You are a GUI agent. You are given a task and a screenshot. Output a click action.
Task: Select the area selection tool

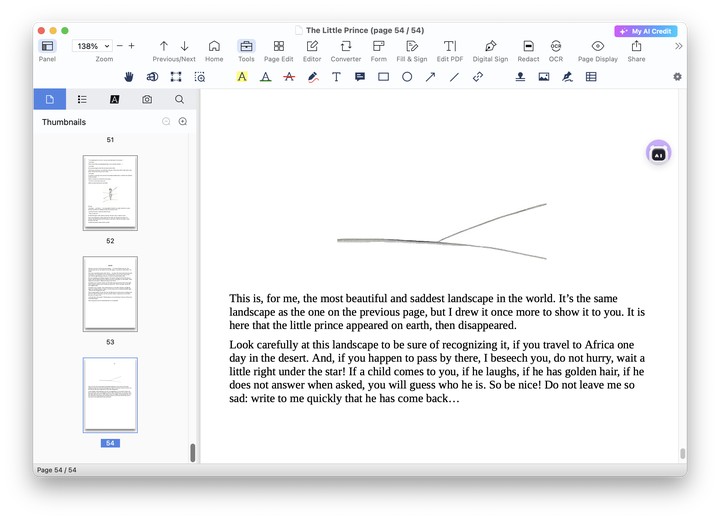tap(176, 77)
